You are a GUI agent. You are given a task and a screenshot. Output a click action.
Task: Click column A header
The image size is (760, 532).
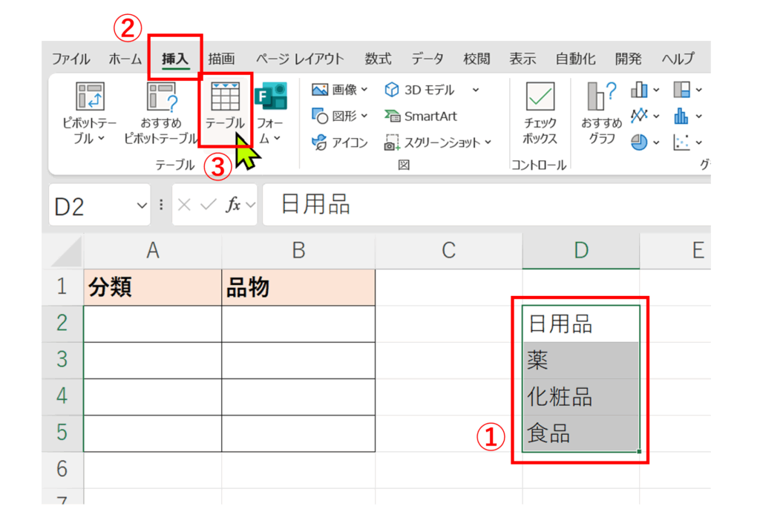coord(152,251)
